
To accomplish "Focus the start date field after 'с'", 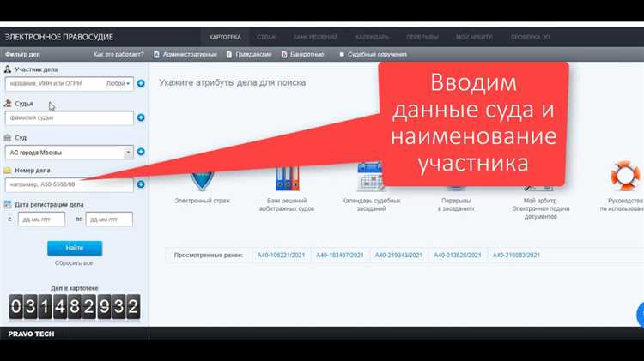I will [x=41, y=220].
